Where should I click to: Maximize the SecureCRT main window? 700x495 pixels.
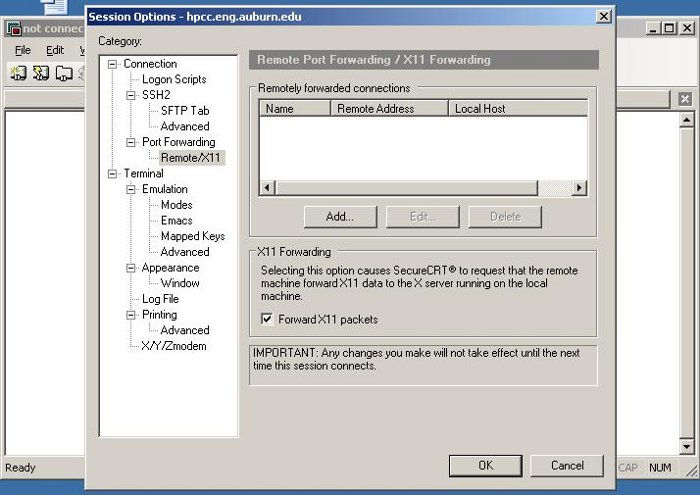click(x=669, y=29)
